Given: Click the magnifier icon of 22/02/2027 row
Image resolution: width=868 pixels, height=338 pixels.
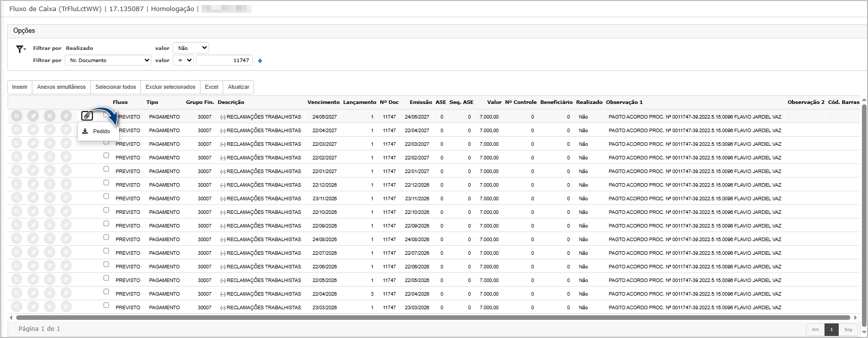Looking at the screenshot, I should (x=17, y=157).
